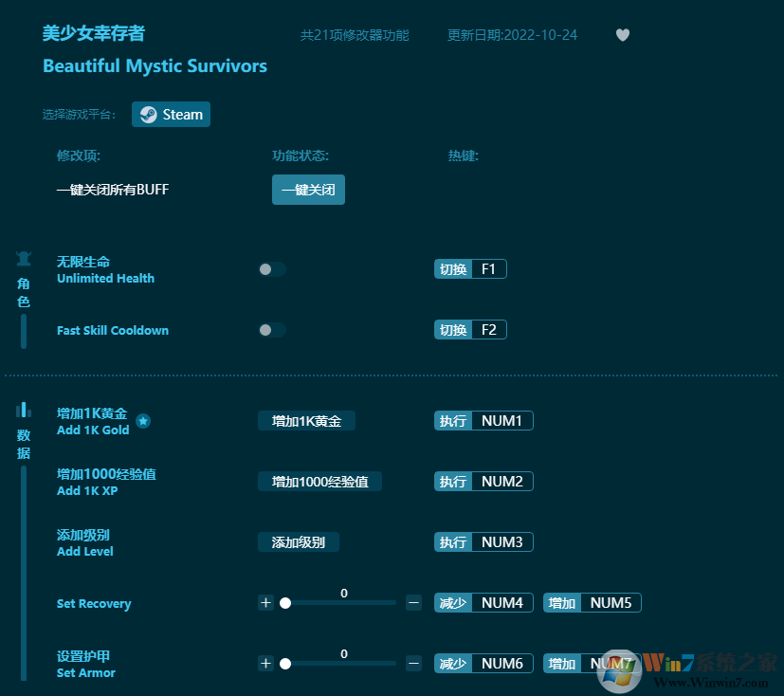Image resolution: width=784 pixels, height=696 pixels.
Task: Click the minus icon for Set Recovery
Action: [x=413, y=602]
